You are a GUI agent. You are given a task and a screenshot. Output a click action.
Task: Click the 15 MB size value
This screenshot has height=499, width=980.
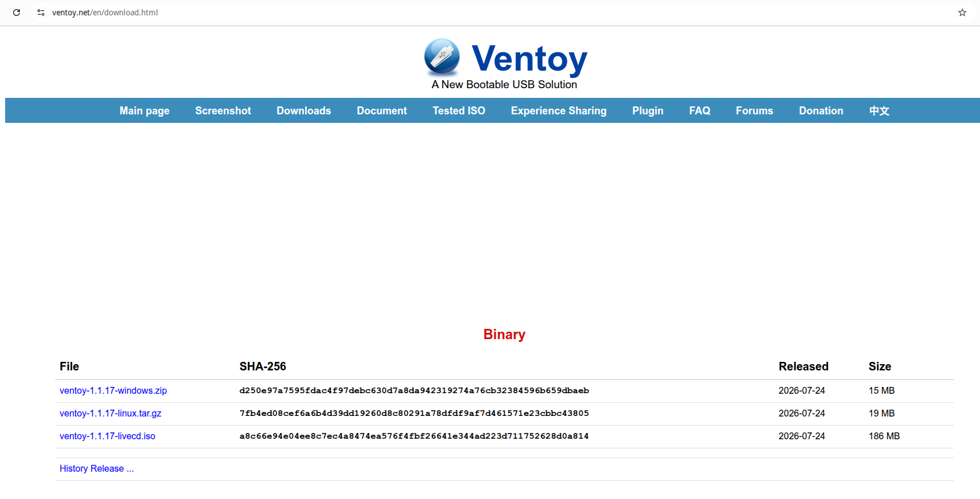click(x=882, y=391)
